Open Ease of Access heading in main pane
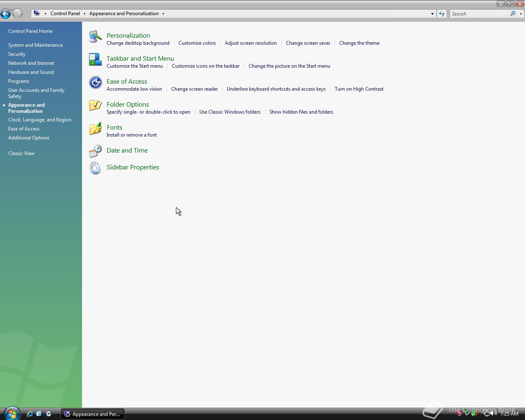Viewport: 525px width, 420px height. 127,82
